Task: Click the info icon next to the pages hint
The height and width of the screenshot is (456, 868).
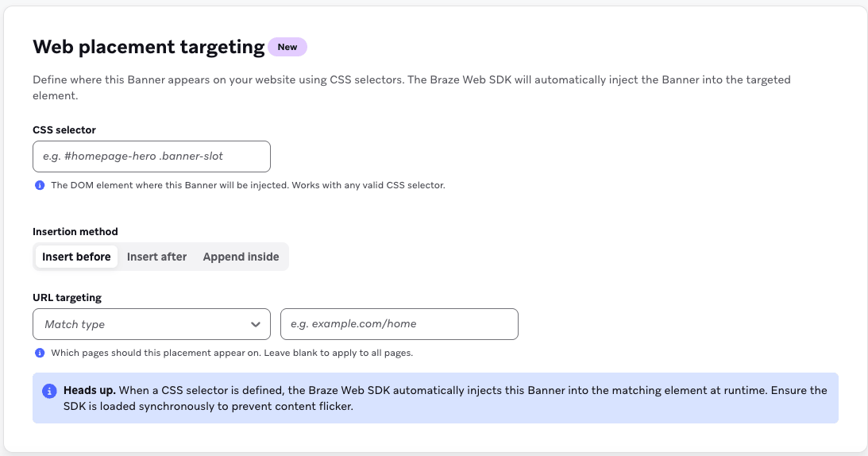Action: tap(40, 353)
